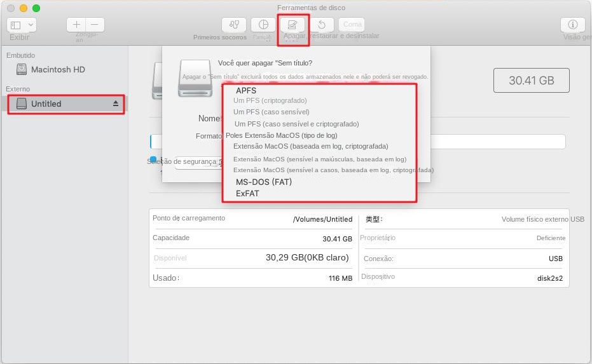The width and height of the screenshot is (592, 364).
Task: Open the info (Visão geral) icon
Action: (573, 25)
